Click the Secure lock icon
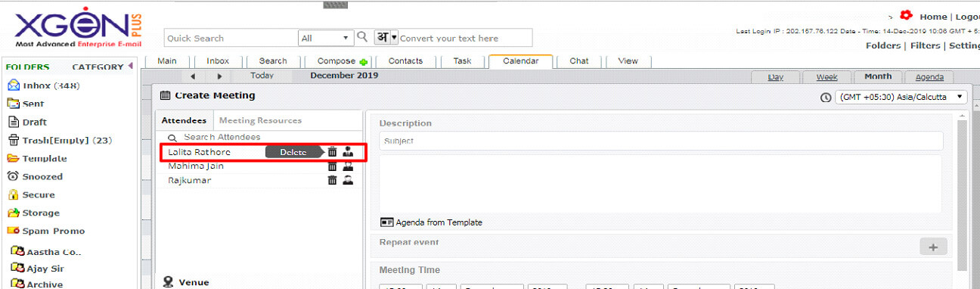The width and height of the screenshot is (980, 289). tap(14, 194)
